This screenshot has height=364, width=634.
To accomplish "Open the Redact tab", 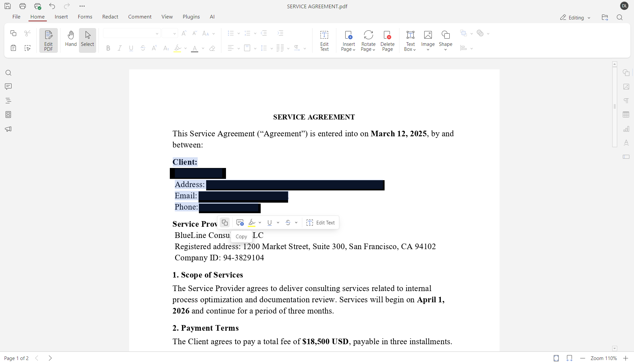I will pos(110,17).
